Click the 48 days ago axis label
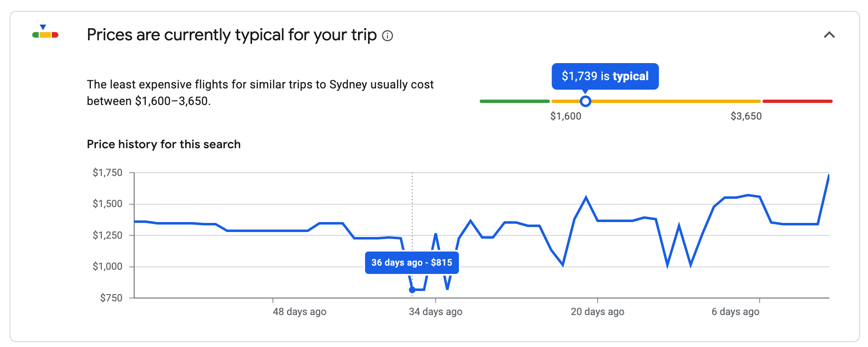 (299, 312)
